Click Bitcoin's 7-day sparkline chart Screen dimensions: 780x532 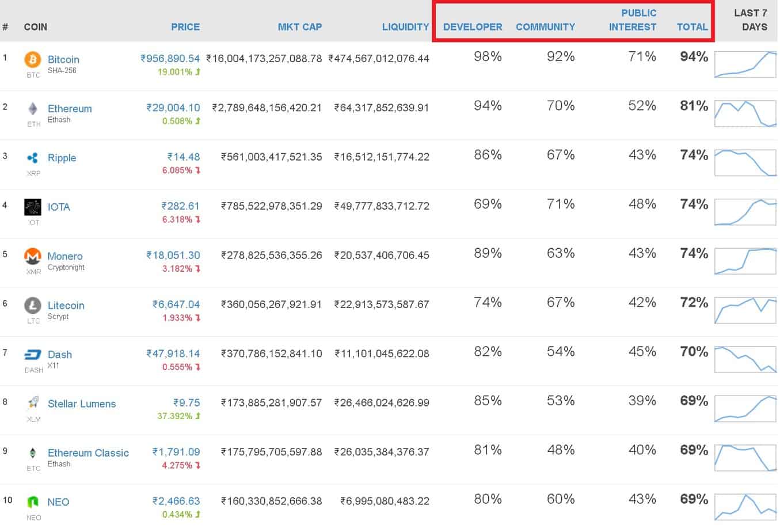[745, 64]
